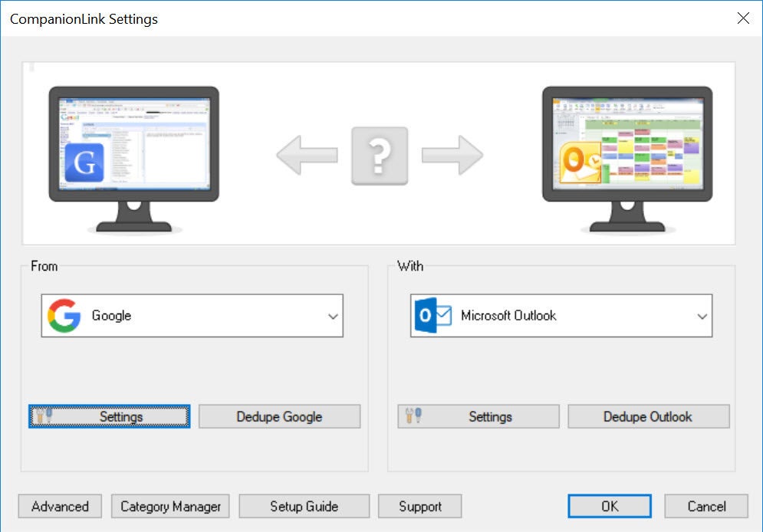Click Dedupe Outlook button

(x=649, y=416)
